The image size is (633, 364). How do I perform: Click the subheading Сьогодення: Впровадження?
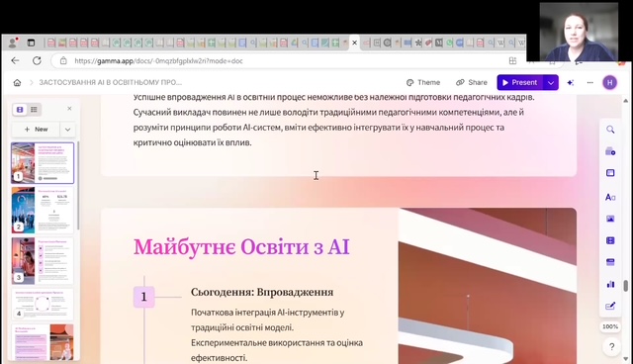(262, 292)
